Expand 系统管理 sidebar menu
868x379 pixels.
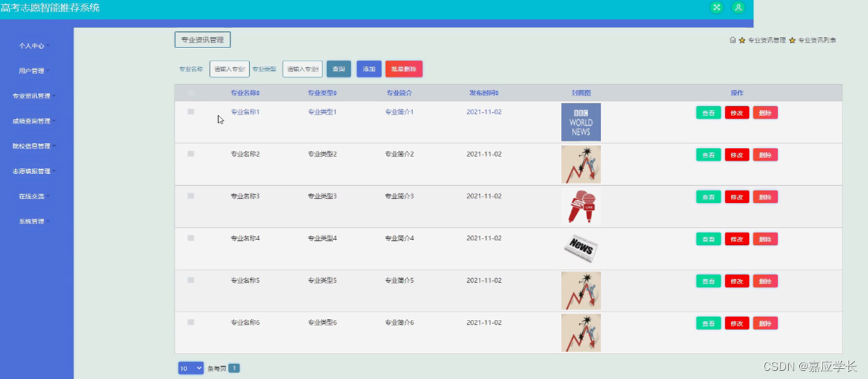34,221
